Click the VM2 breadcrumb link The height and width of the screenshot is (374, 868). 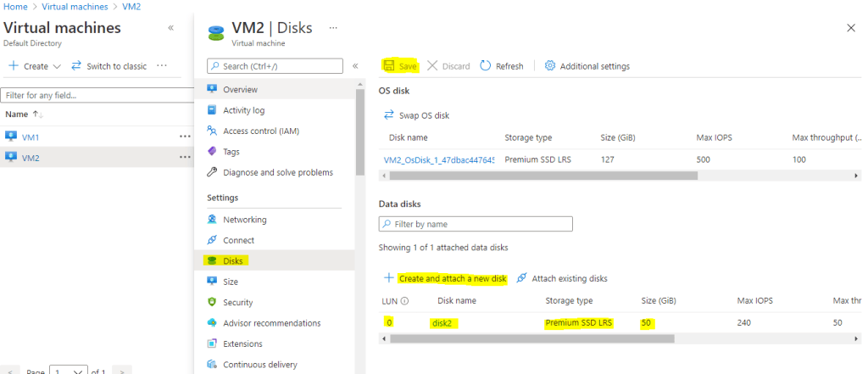131,7
